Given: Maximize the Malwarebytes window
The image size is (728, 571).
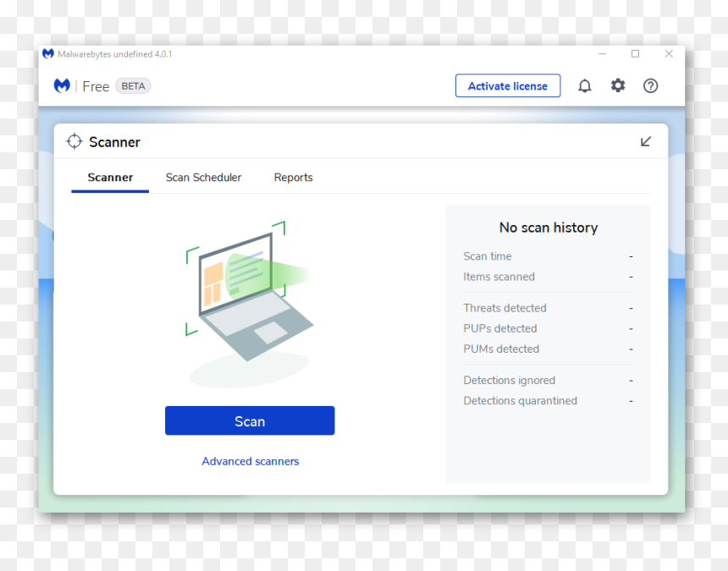Looking at the screenshot, I should [635, 54].
